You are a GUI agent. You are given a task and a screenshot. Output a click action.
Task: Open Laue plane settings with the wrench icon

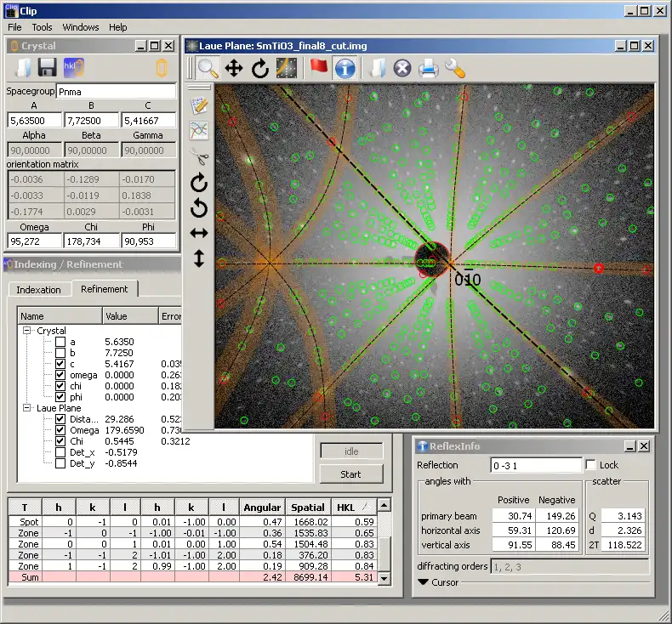pyautogui.click(x=455, y=68)
